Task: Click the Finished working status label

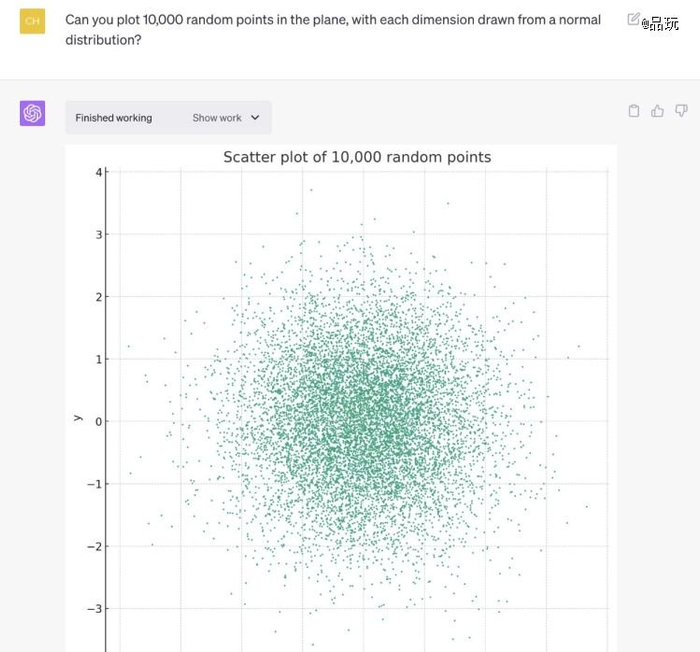Action: click(x=114, y=118)
